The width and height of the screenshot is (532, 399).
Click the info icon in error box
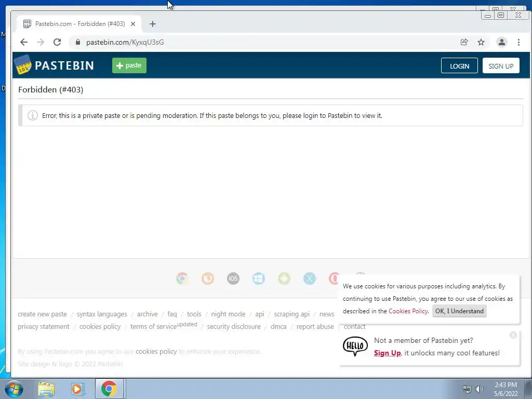point(33,115)
